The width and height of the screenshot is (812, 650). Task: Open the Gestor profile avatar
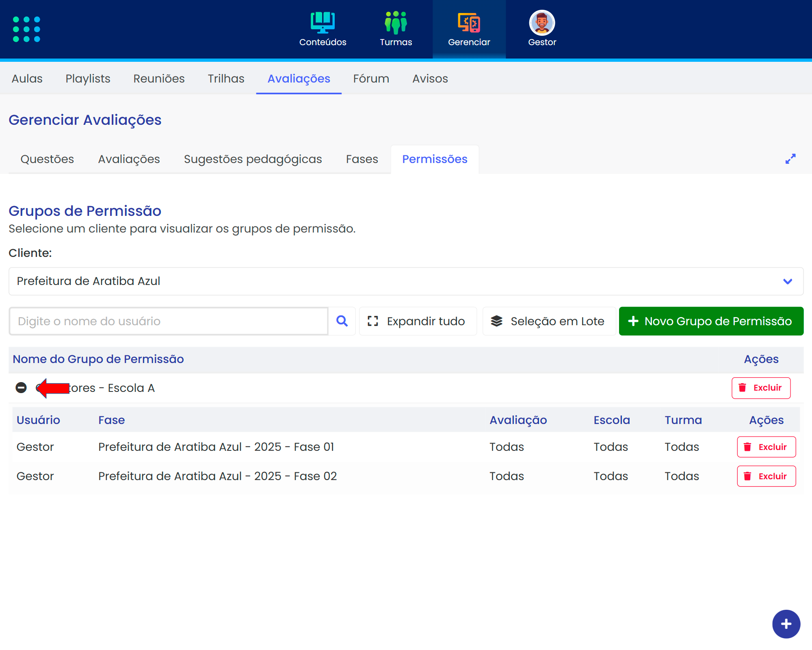point(542,23)
